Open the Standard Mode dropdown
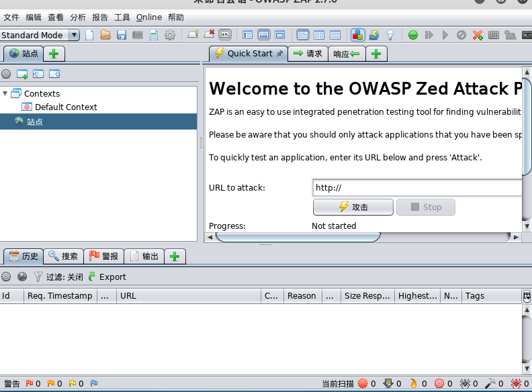 pyautogui.click(x=40, y=35)
